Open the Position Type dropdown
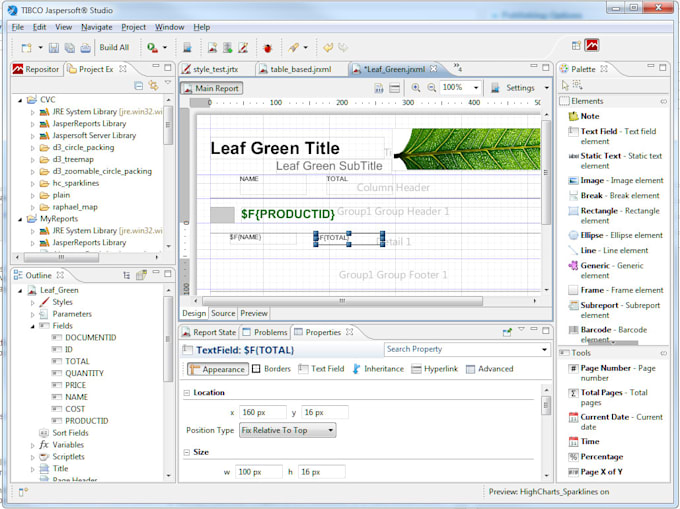 (x=286, y=430)
